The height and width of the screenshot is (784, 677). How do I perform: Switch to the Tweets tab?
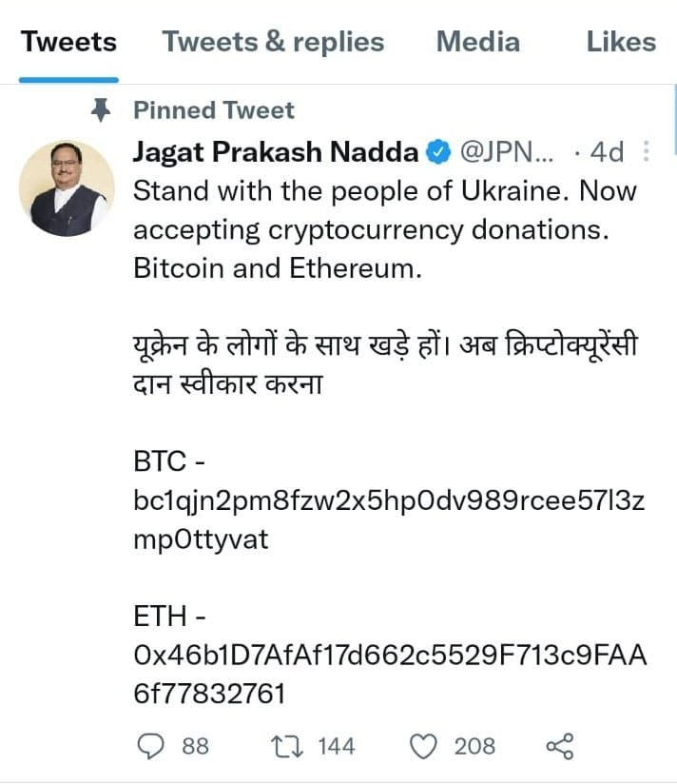coord(69,42)
